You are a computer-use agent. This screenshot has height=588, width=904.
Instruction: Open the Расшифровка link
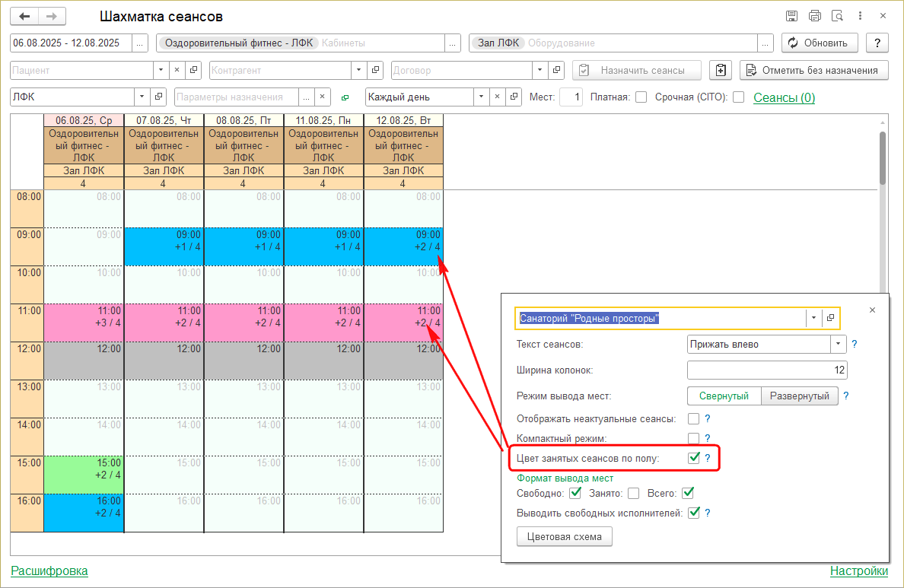49,571
